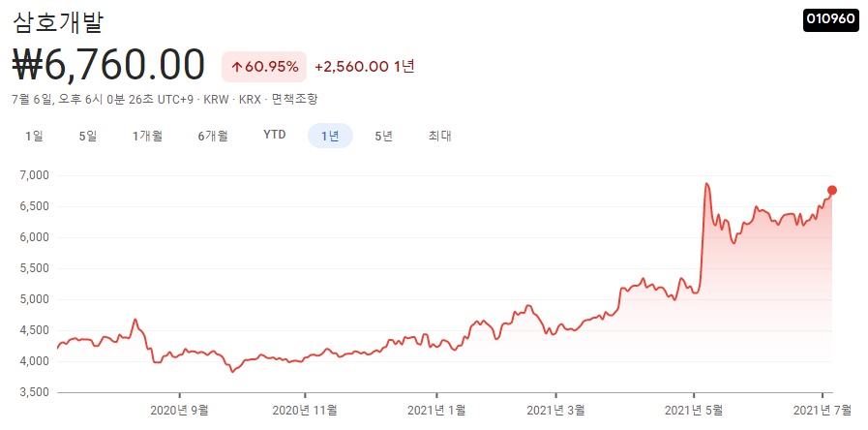Click the 2021년 3월 axis label
Screen dimensions: 868x430
coord(555,411)
